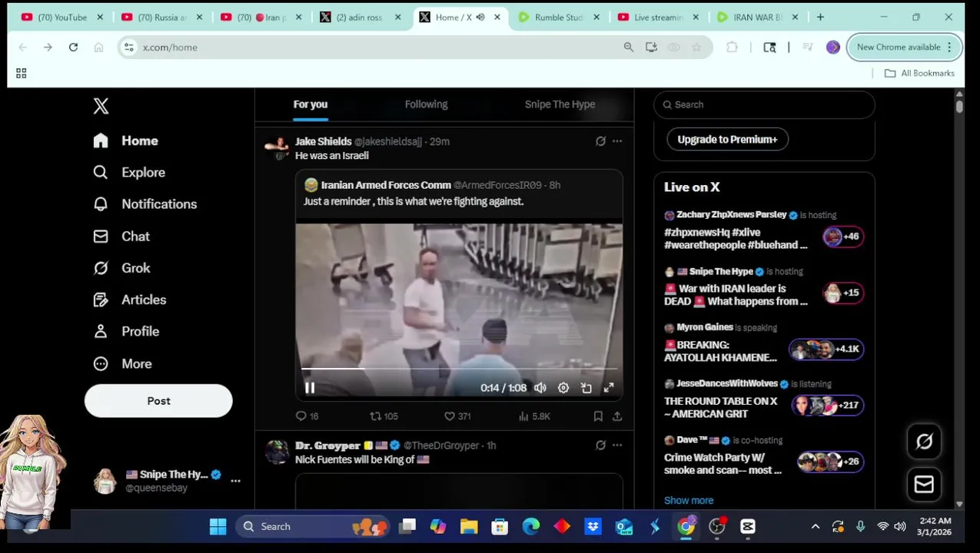Open Microsoft Edge from the taskbar
The height and width of the screenshot is (553, 980).
[531, 527]
